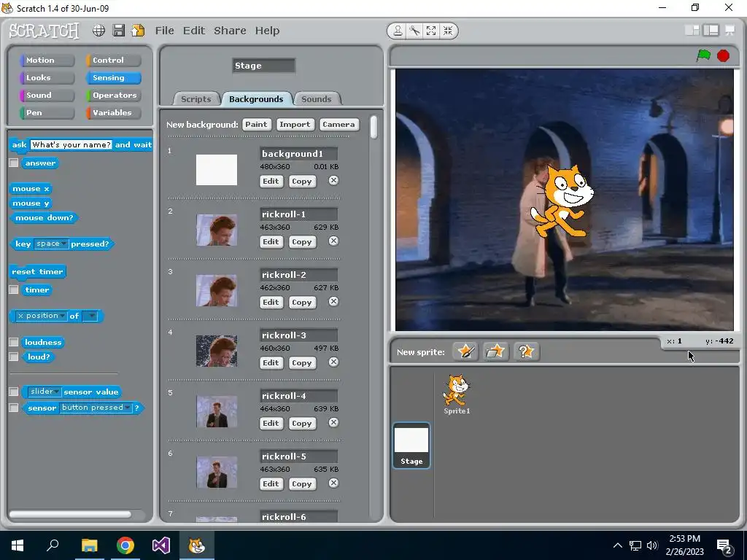
Task: Open File Explorer from the taskbar
Action: click(x=89, y=545)
